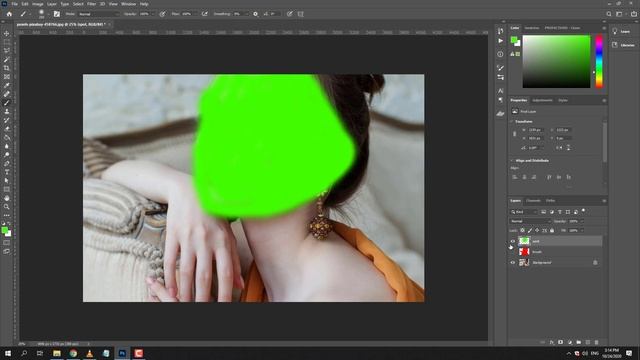Viewport: 640px width, 360px height.
Task: Open the layer blend mode Normal dropdown
Action: 530,221
